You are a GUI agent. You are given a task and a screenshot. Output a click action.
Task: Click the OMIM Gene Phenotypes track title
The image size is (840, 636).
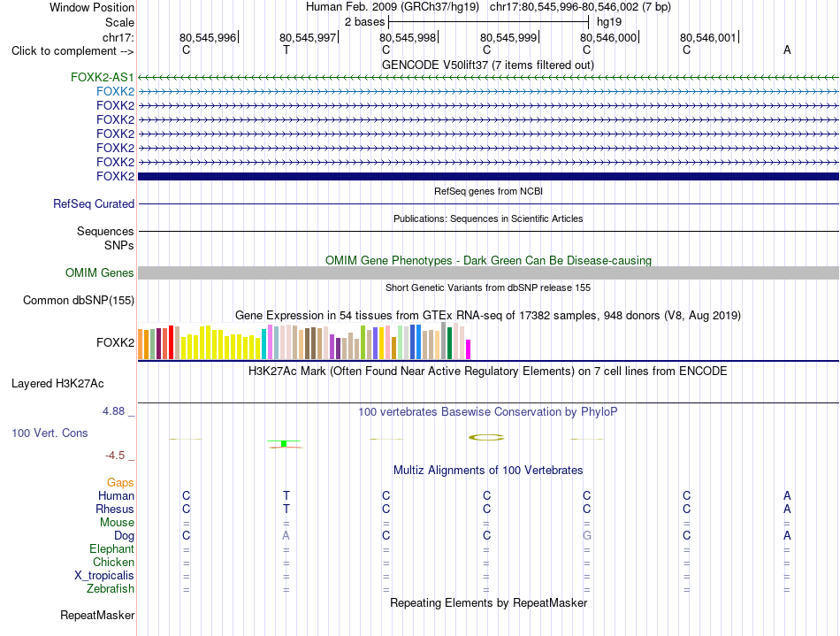click(489, 260)
